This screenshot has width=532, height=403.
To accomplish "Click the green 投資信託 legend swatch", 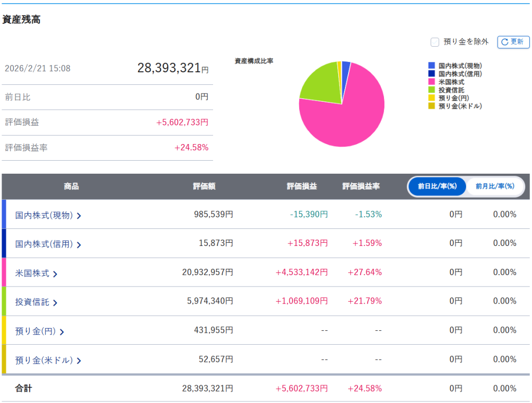I will click(431, 90).
